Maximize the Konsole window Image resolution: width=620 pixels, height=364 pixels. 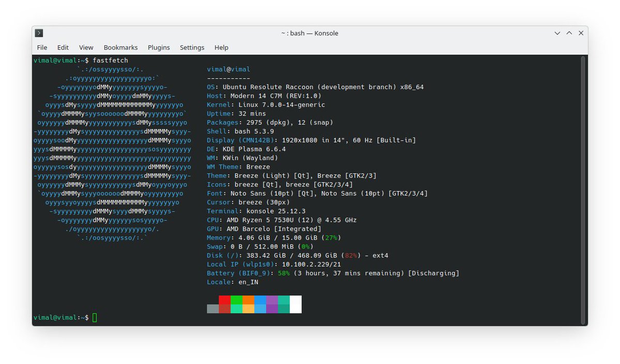point(569,33)
